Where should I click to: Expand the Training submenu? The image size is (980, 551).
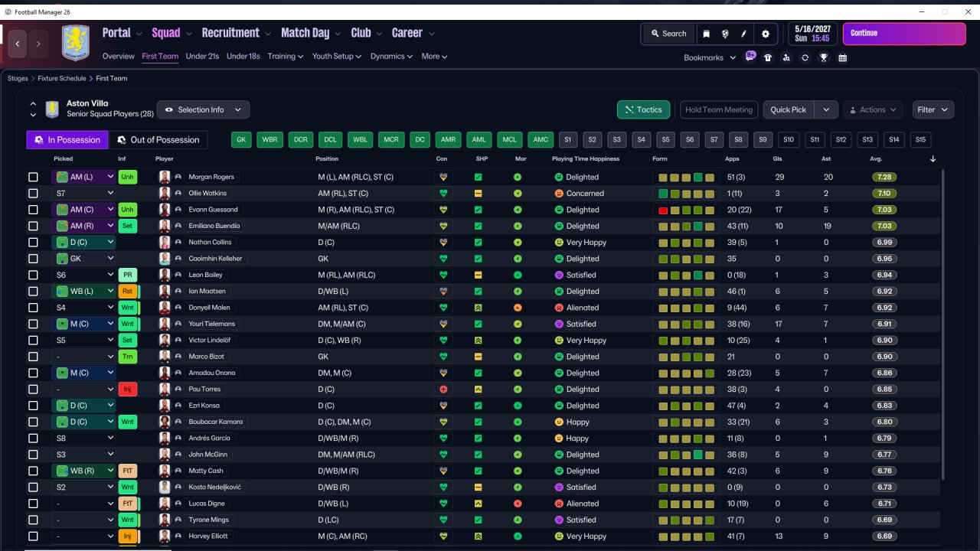286,57
